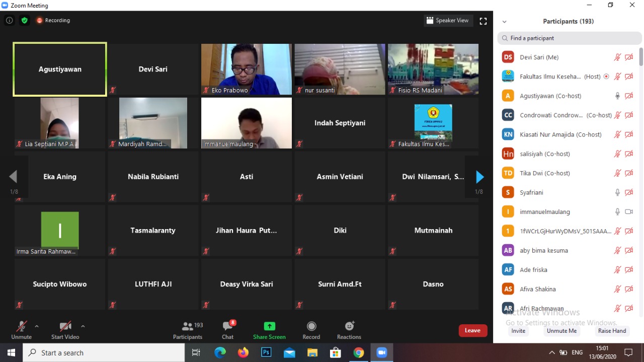Toggle the Participants panel
The height and width of the screenshot is (362, 644).
(x=188, y=330)
